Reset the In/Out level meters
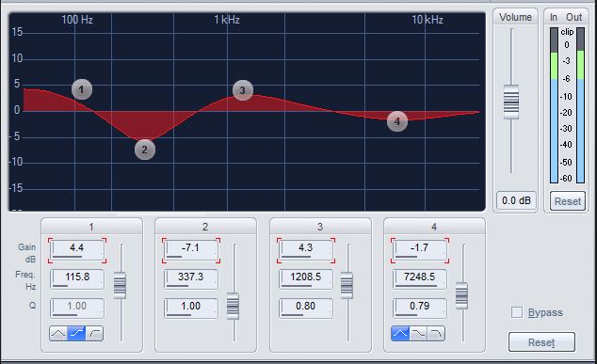The height and width of the screenshot is (364, 597). (567, 201)
